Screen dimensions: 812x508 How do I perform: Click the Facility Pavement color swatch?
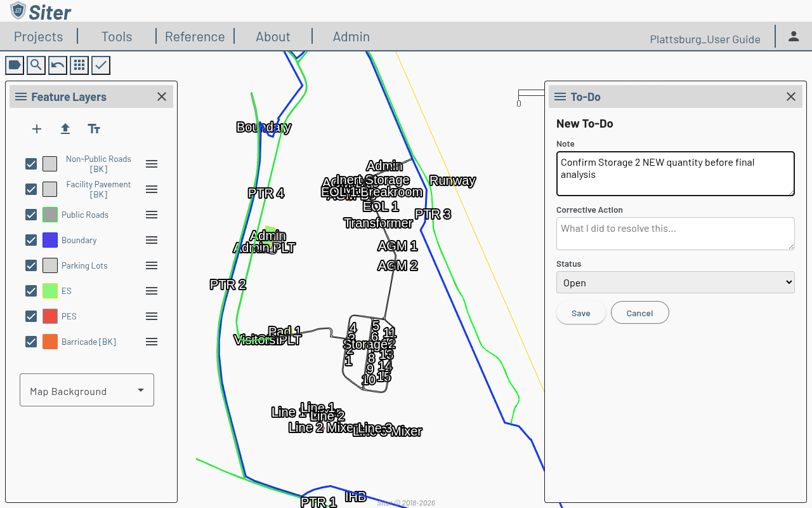50,189
